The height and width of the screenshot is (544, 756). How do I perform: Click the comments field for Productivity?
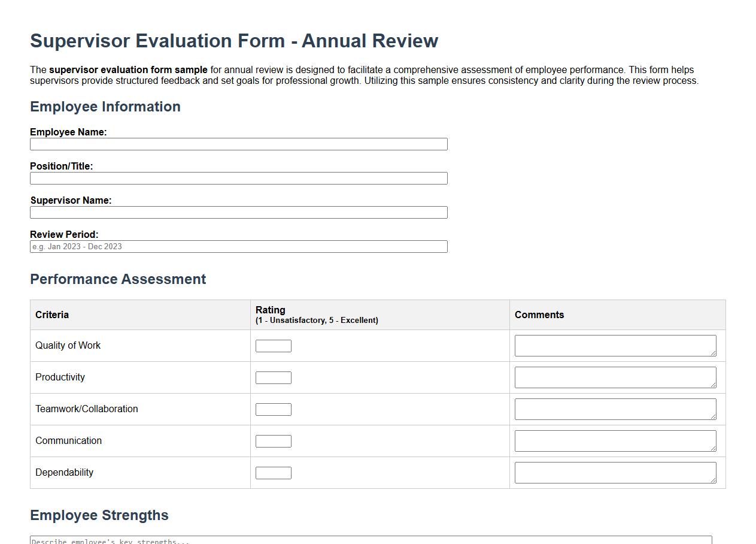(x=614, y=377)
